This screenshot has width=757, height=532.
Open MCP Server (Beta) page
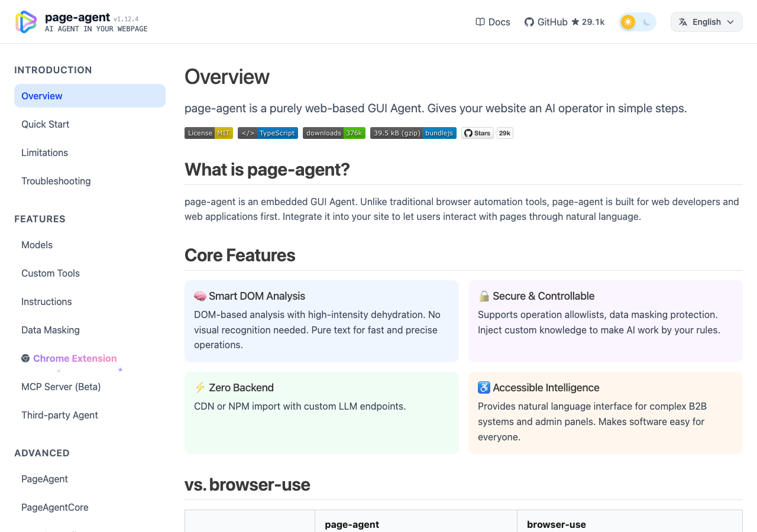[x=90, y=387]
